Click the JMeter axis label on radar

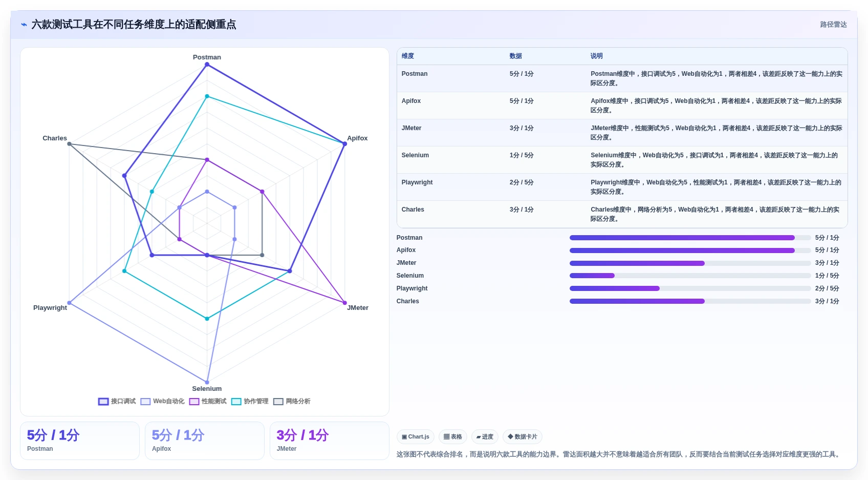pos(358,308)
